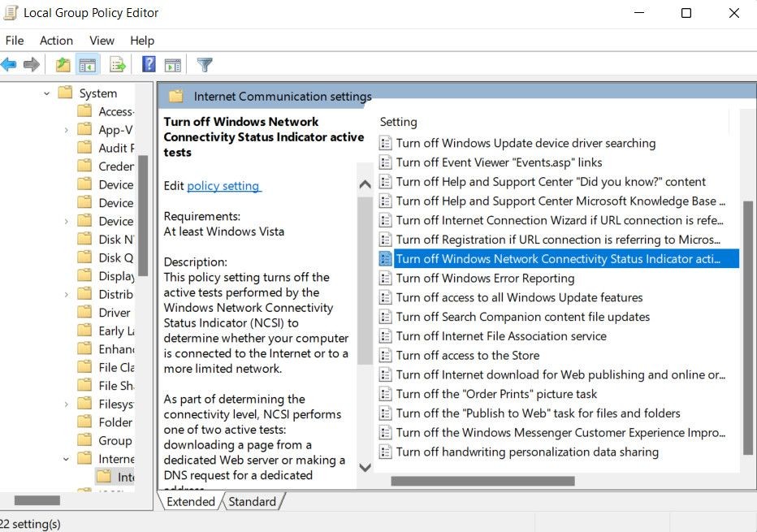Screen dimensions: 757x532
Task: Click policy icon beside Windows Update device driver searching
Action: (385, 143)
